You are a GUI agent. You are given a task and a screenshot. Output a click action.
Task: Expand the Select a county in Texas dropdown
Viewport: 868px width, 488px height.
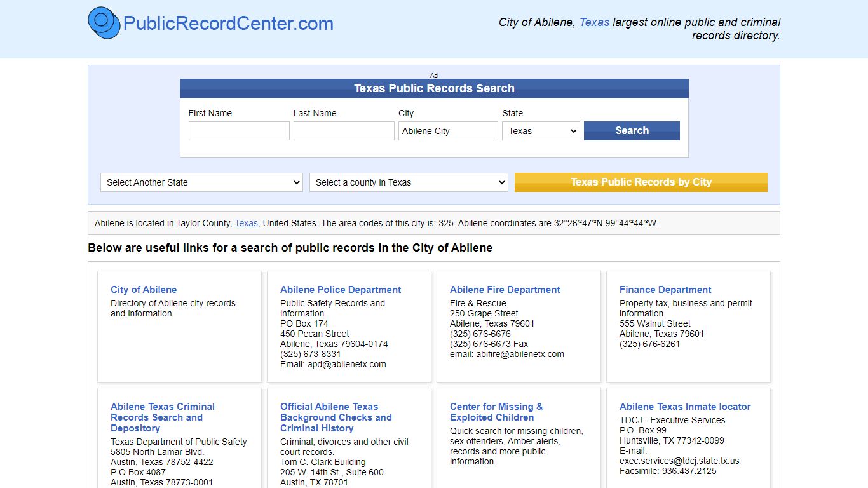[409, 182]
